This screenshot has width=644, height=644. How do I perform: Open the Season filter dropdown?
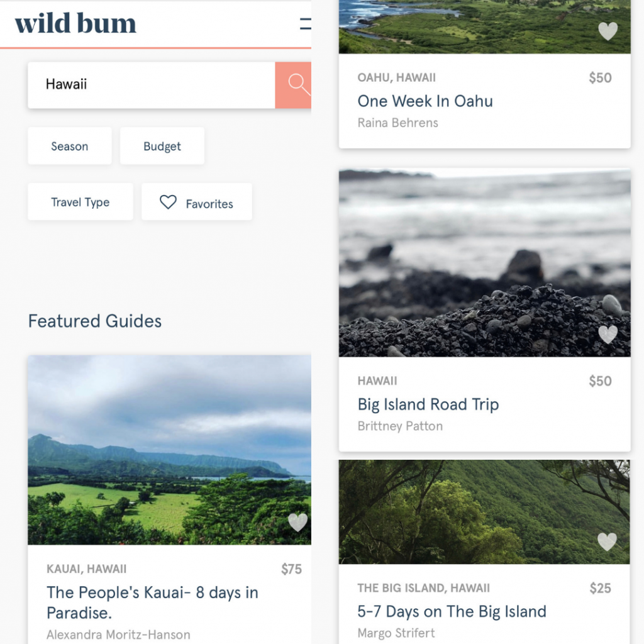coord(69,146)
